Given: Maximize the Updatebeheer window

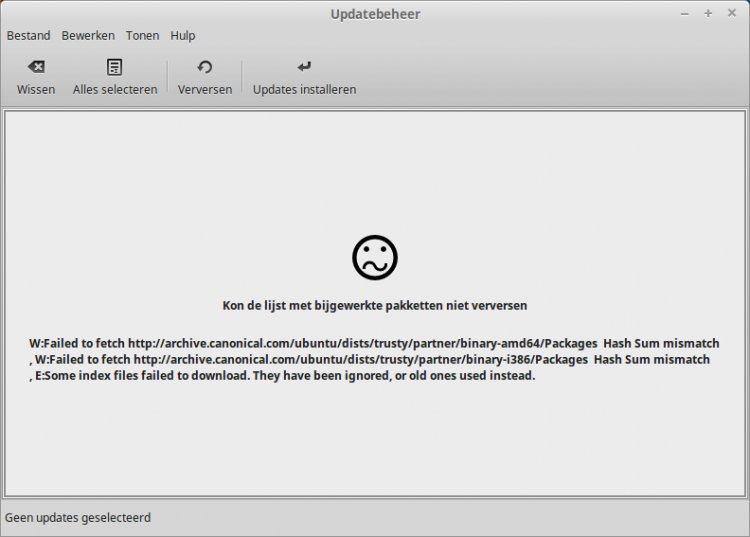Looking at the screenshot, I should coord(708,13).
